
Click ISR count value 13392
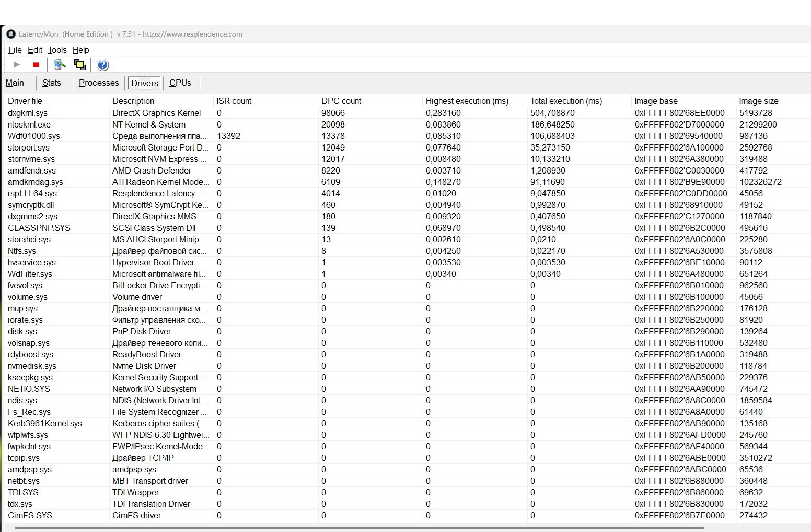point(228,136)
